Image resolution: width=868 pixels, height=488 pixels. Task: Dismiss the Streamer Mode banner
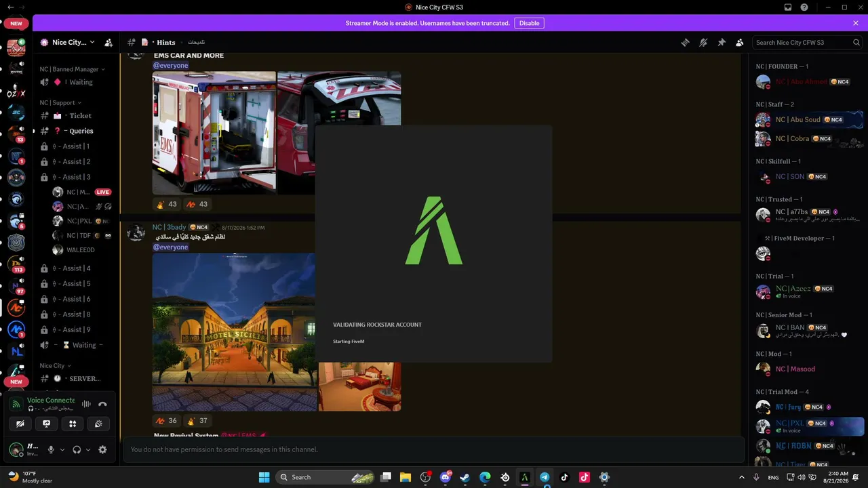tap(856, 23)
